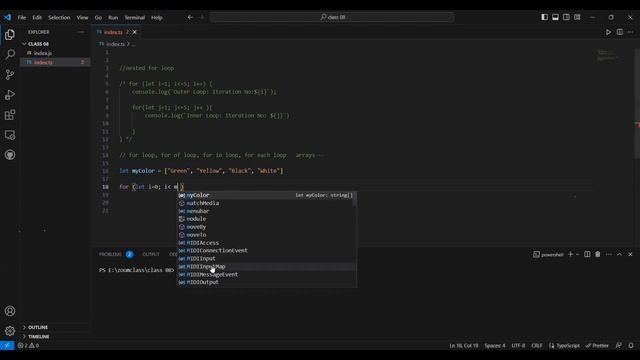
Task: Click the remote window indicator in status bar
Action: click(x=7, y=345)
